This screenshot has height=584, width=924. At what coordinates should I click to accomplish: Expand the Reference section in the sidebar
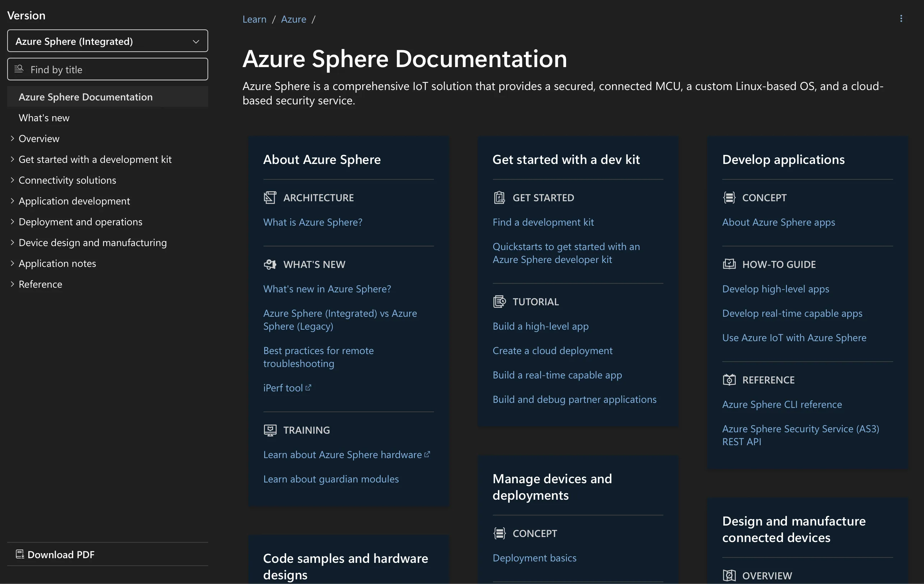click(x=12, y=284)
